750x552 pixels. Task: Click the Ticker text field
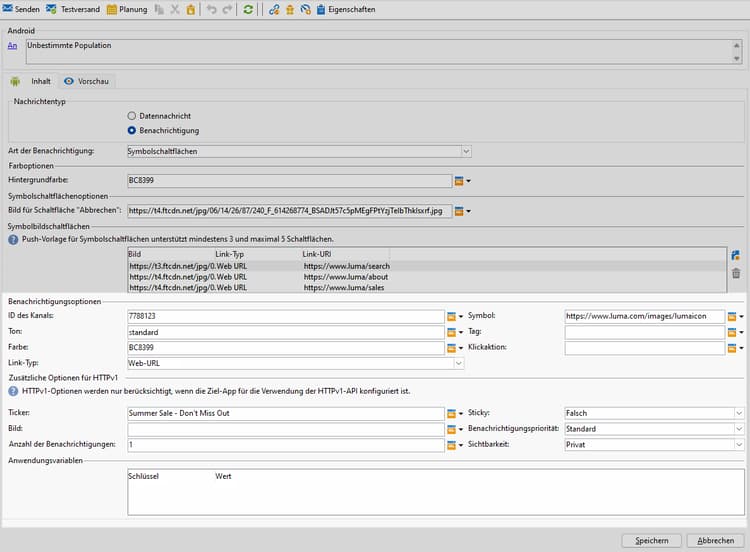tap(286, 413)
